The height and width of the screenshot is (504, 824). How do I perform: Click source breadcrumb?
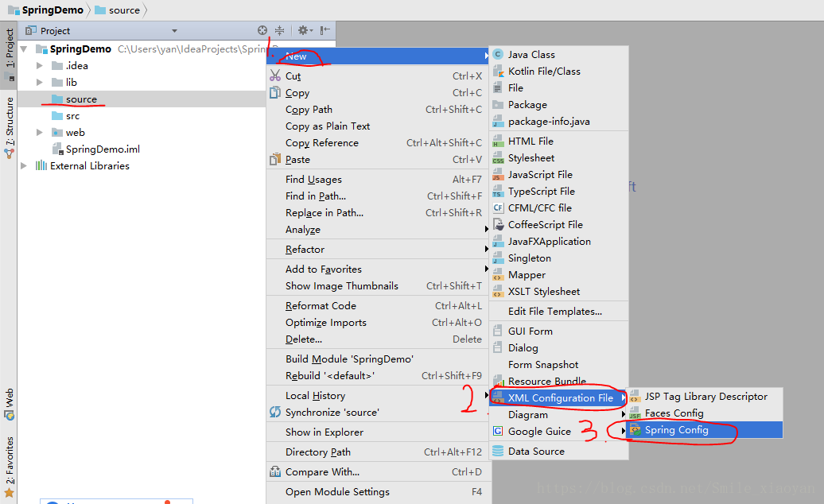pyautogui.click(x=118, y=10)
